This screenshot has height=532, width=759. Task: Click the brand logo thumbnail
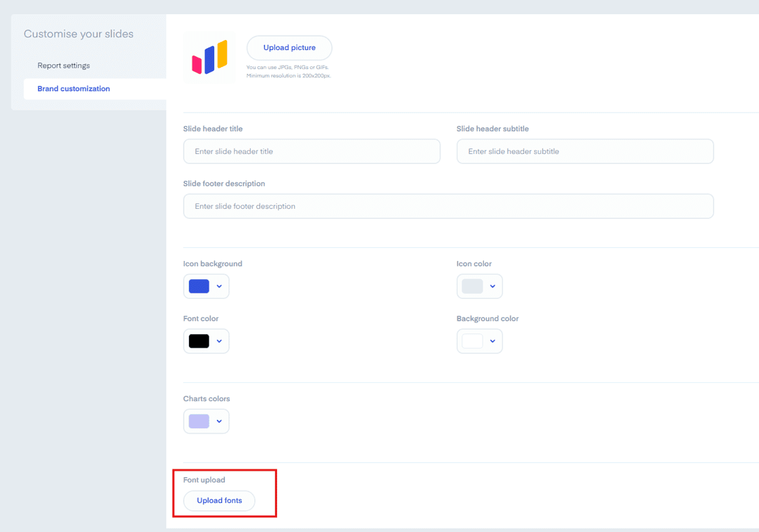[x=209, y=57]
